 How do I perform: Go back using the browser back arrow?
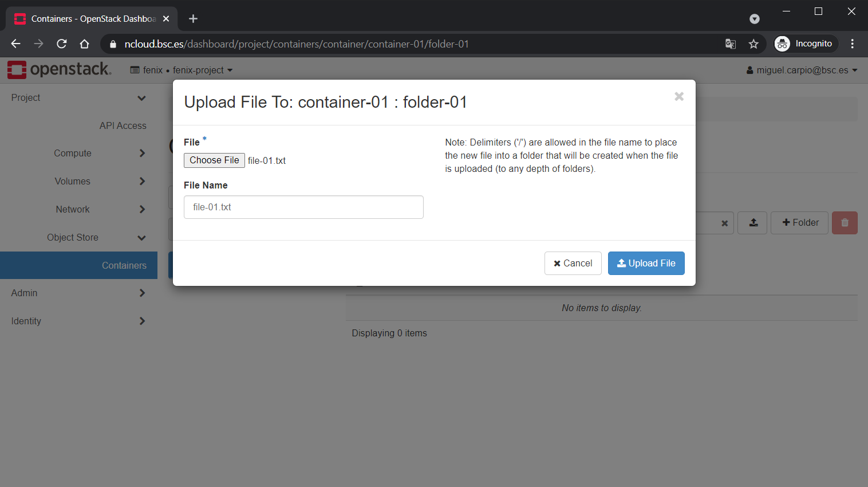[15, 44]
